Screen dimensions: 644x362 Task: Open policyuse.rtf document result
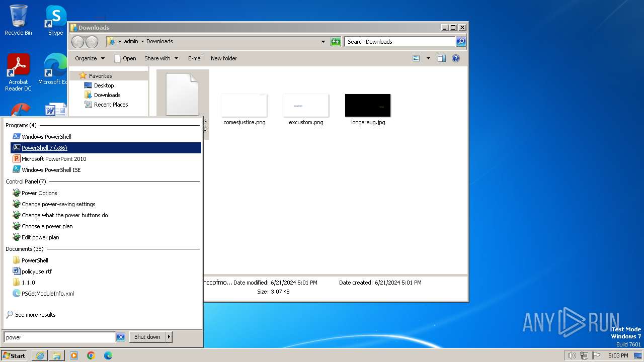pyautogui.click(x=37, y=271)
